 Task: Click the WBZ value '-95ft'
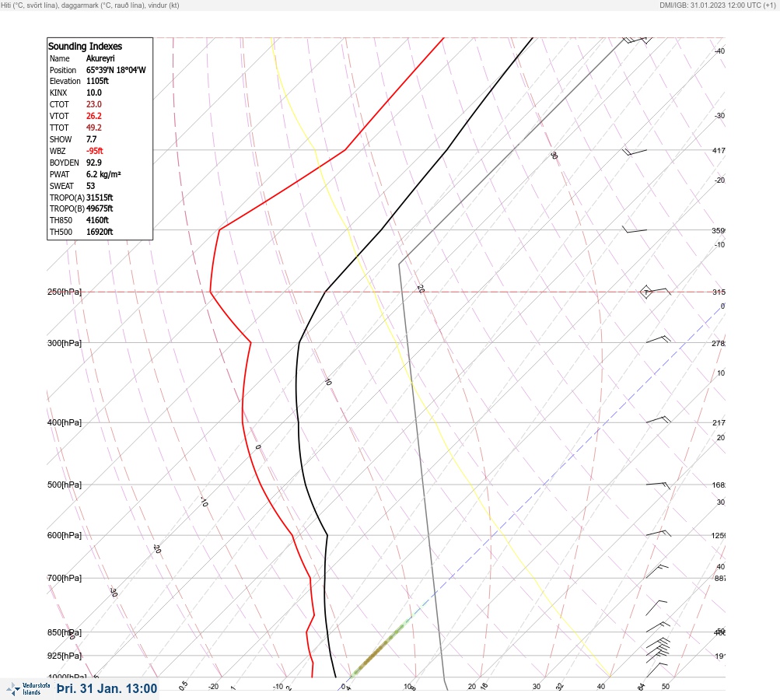point(95,151)
